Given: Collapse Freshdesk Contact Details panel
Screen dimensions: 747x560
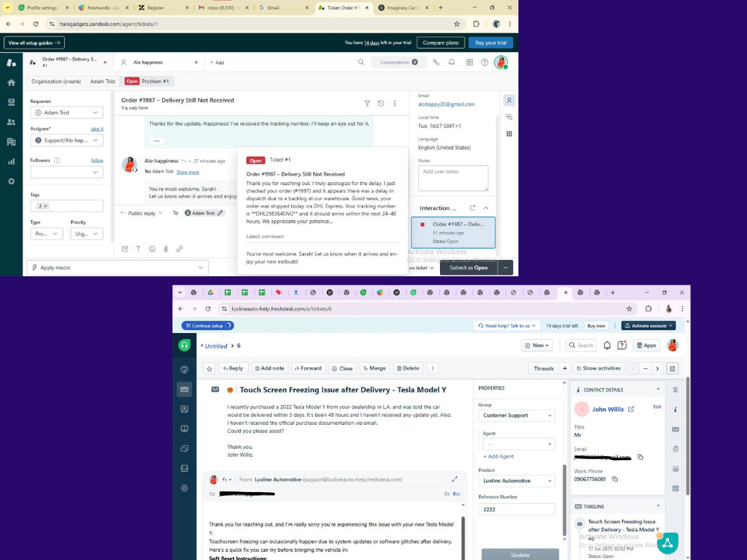Looking at the screenshot, I should pos(658,390).
